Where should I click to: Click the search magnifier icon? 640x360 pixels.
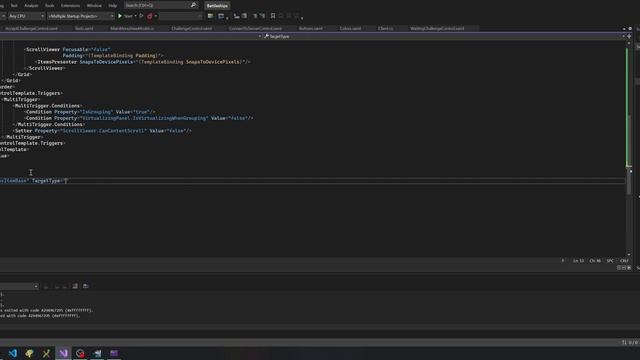[x=193, y=5]
